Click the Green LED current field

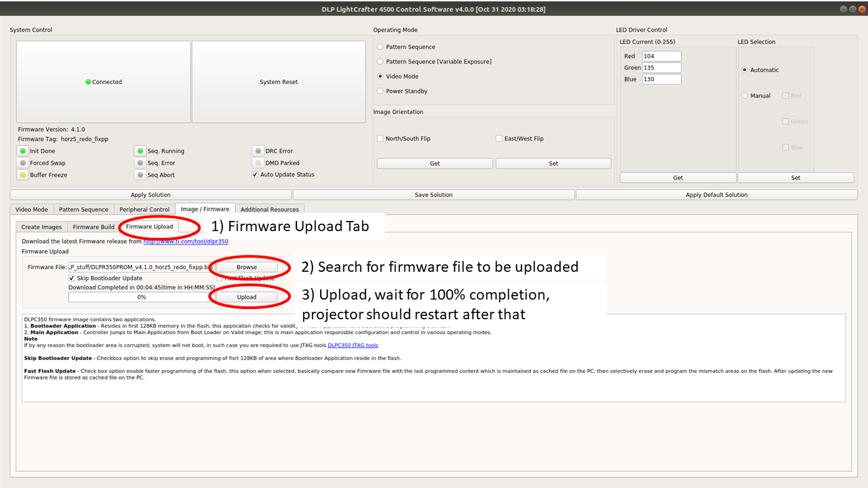pos(662,68)
